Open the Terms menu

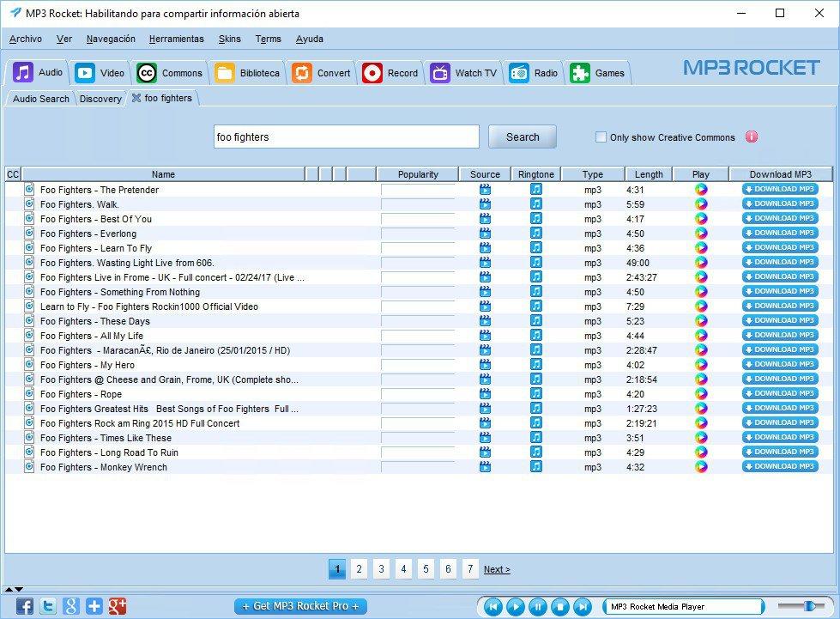(x=268, y=39)
